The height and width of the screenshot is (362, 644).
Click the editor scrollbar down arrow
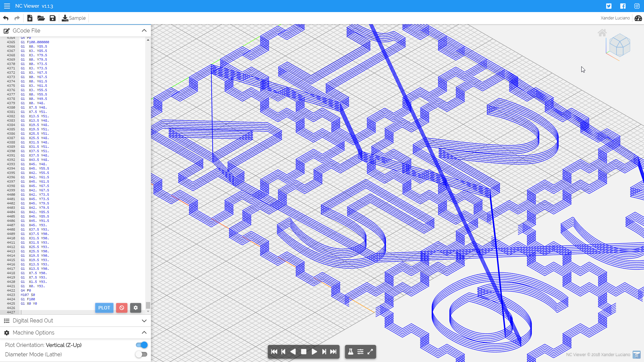(x=148, y=311)
